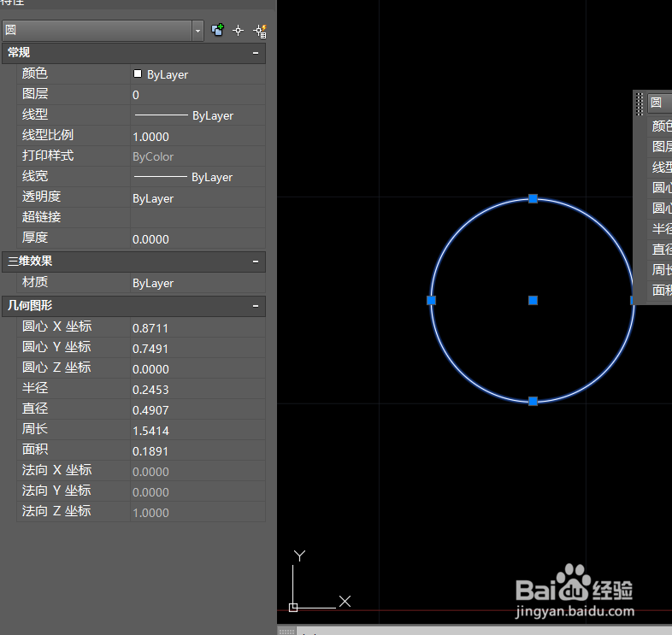
Task: Click 圆 title in quick properties panel
Action: pos(656,103)
